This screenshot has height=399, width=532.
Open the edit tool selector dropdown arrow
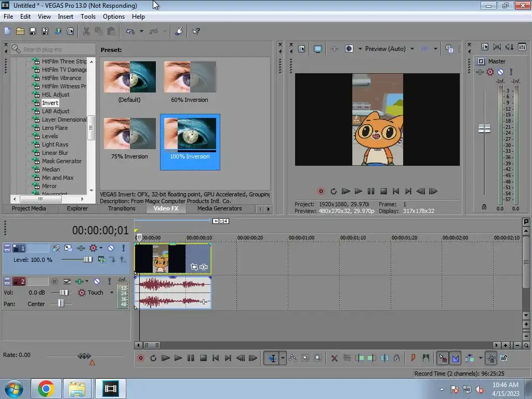click(x=282, y=358)
